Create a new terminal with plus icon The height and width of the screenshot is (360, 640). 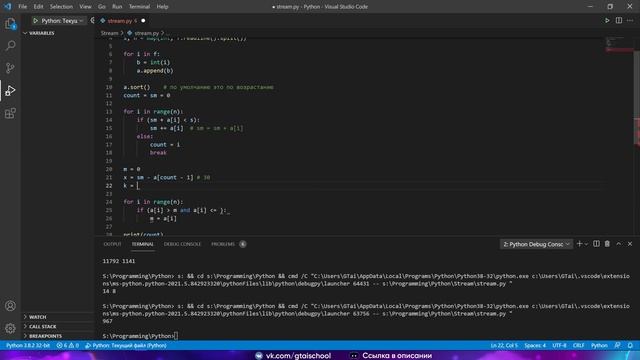tap(579, 244)
